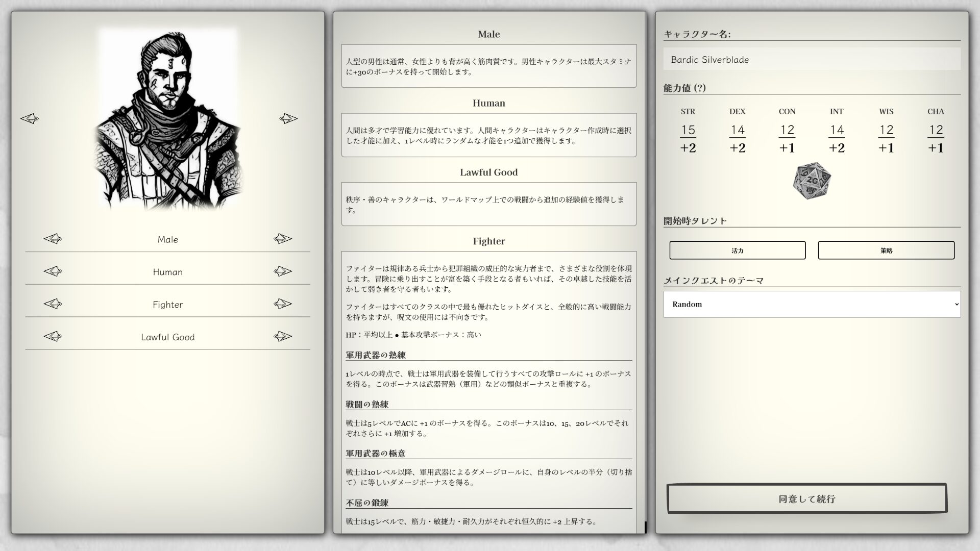Switch class with Fighter left arrow
Image resolution: width=980 pixels, height=551 pixels.
[x=53, y=304]
